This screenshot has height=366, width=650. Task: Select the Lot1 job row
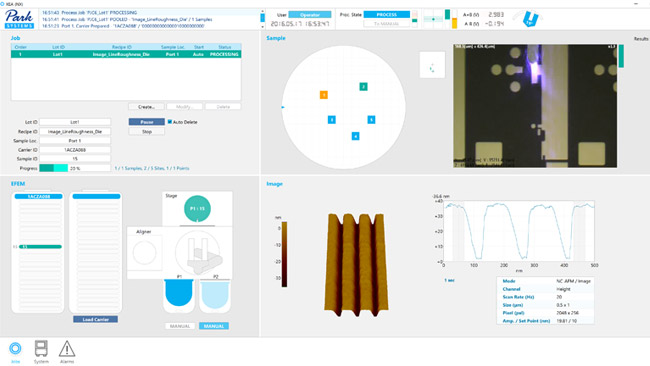tap(126, 54)
